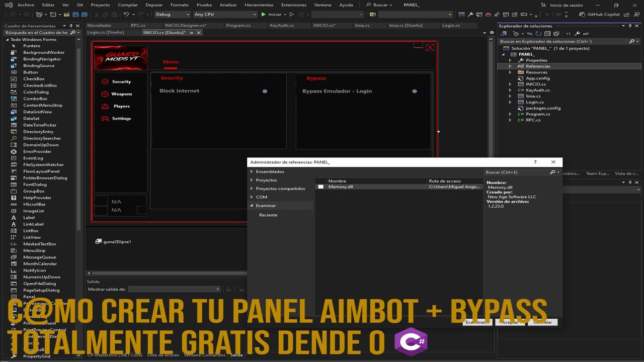The image size is (644, 362).
Task: Expand the Proyectos compartidos node
Action: [x=252, y=189]
